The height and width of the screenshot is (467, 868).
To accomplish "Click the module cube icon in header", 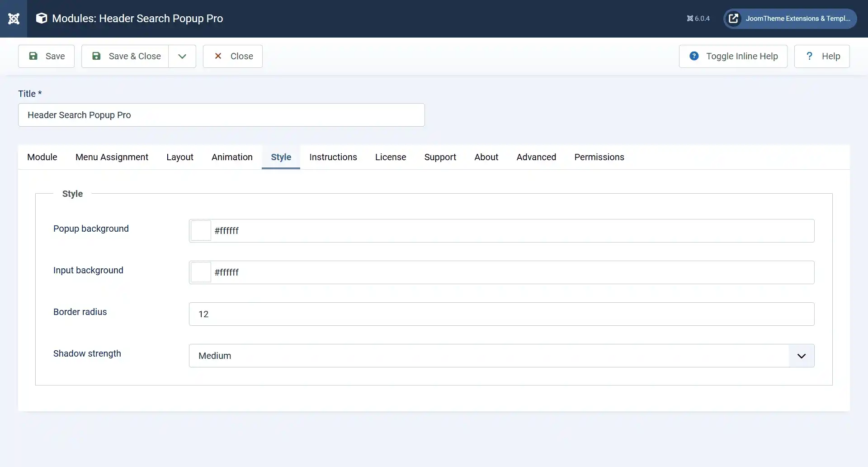I will pos(42,19).
